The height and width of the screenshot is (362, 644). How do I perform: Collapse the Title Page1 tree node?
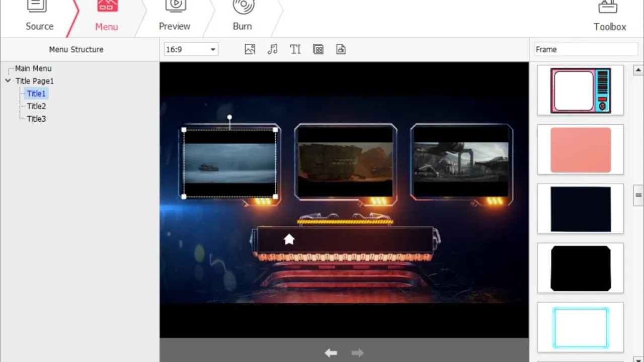[8, 81]
